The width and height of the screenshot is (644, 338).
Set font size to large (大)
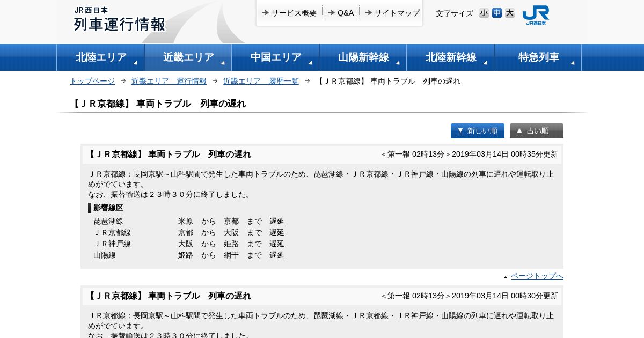point(510,13)
